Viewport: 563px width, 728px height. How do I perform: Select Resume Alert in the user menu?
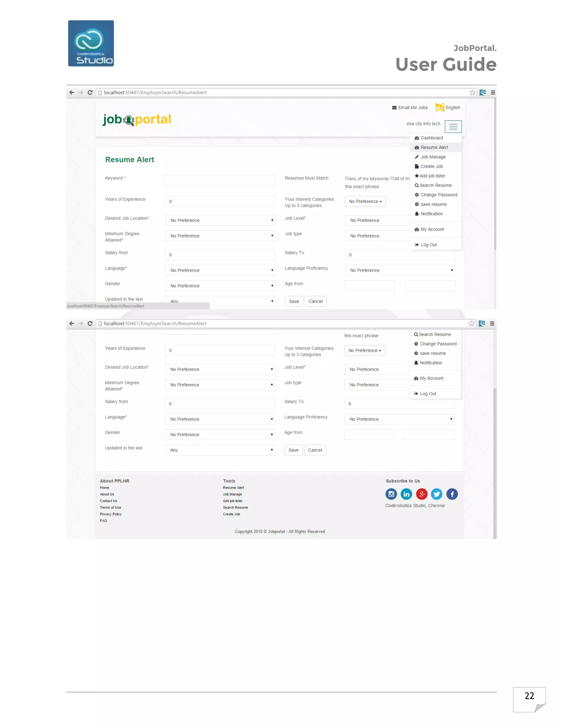[436, 147]
